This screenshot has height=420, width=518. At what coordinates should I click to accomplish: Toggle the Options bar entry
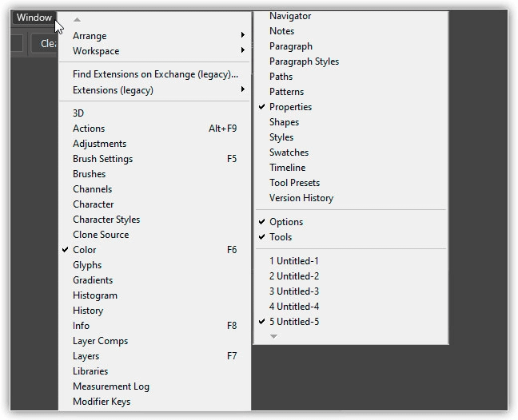click(x=351, y=222)
